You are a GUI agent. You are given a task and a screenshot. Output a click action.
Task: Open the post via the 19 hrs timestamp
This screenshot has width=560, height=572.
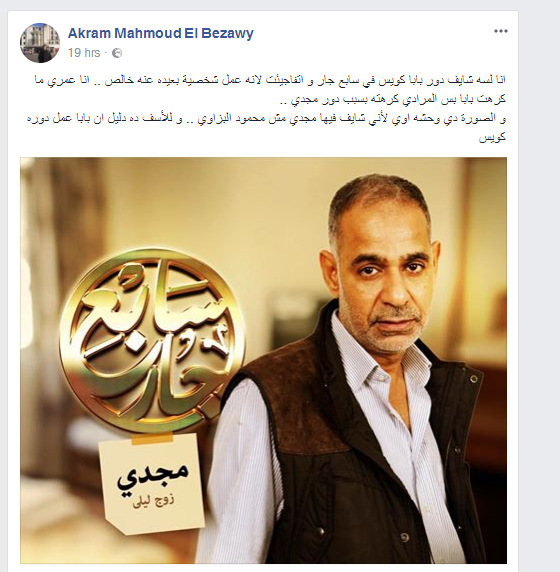tap(84, 53)
